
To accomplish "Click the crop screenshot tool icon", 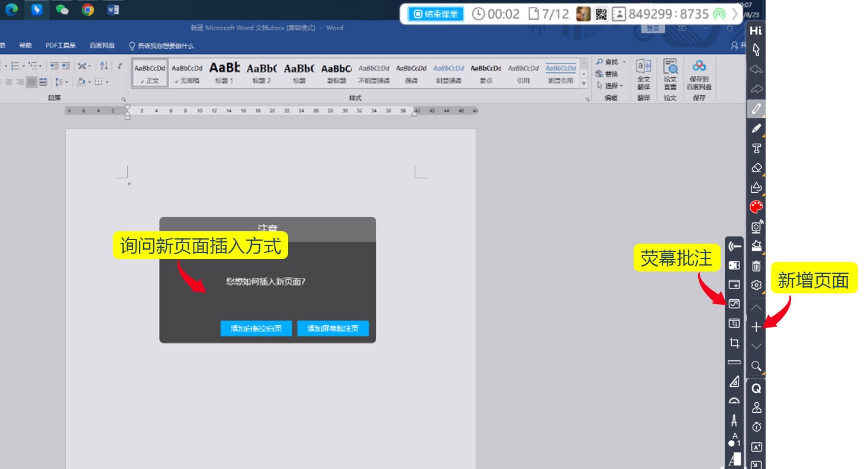I will click(734, 343).
